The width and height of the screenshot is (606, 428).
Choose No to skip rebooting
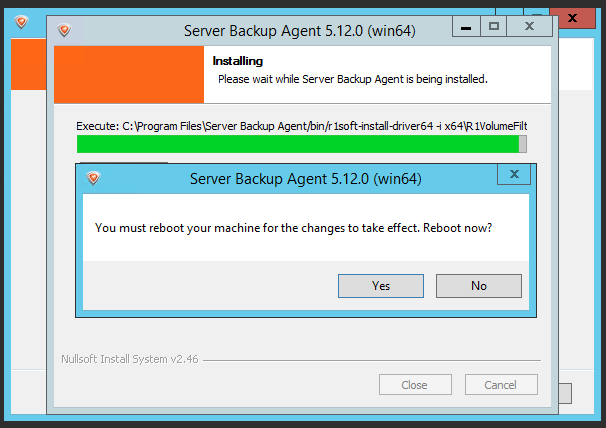click(x=479, y=286)
